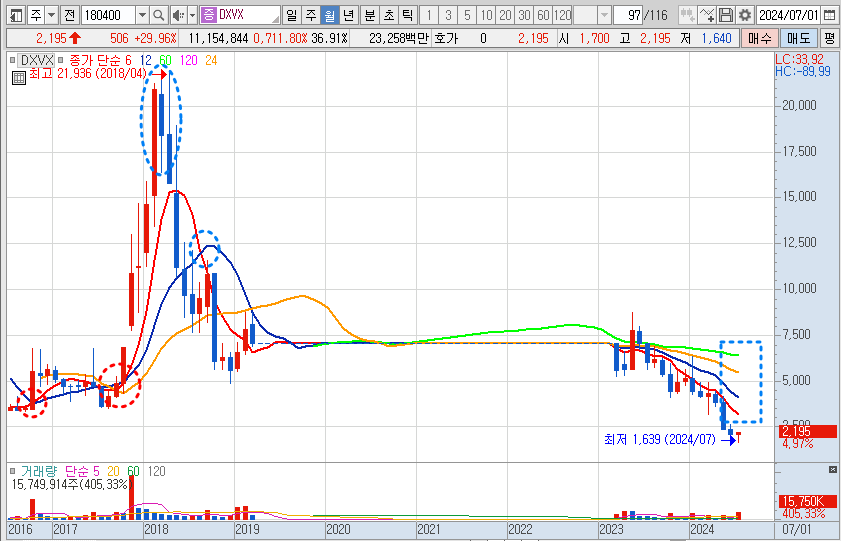Click the 최저 1,639 (2024/07) label
The width and height of the screenshot is (841, 541).
tap(660, 440)
